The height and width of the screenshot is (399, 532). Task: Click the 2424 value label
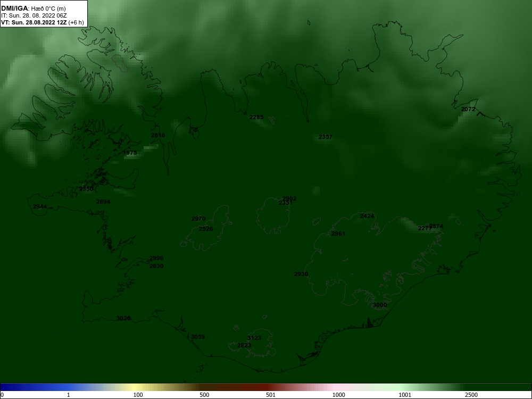click(367, 216)
